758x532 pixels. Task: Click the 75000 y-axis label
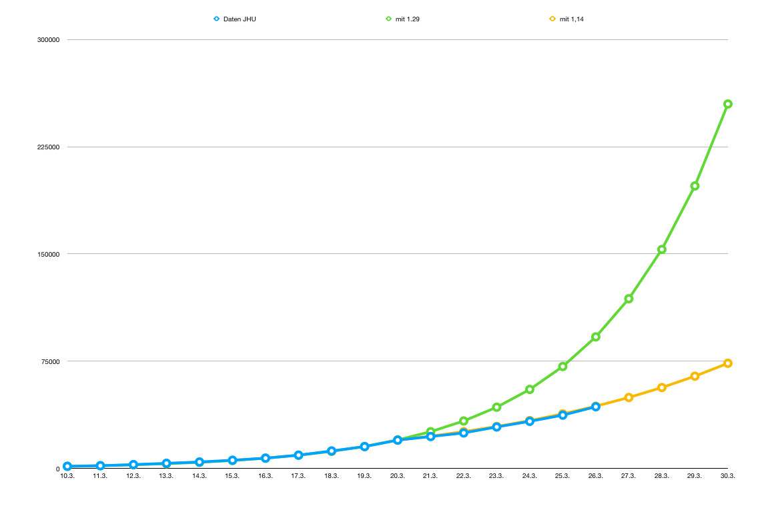[51, 361]
